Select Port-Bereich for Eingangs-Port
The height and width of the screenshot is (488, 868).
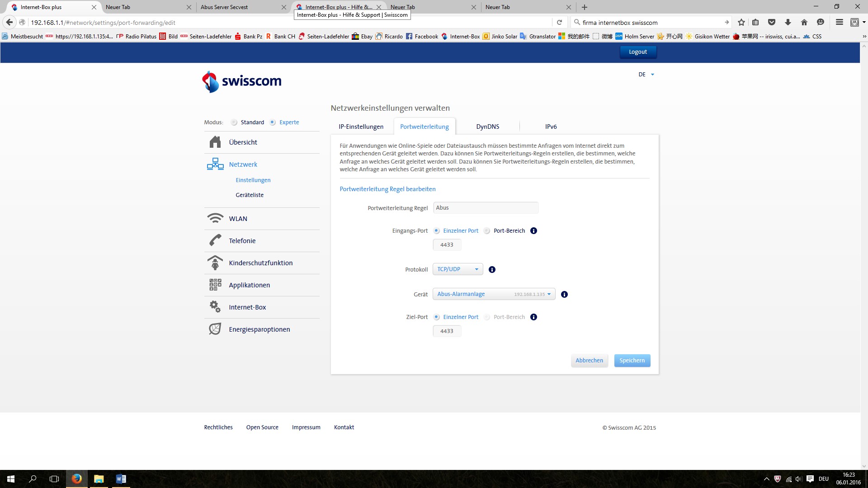pyautogui.click(x=487, y=231)
